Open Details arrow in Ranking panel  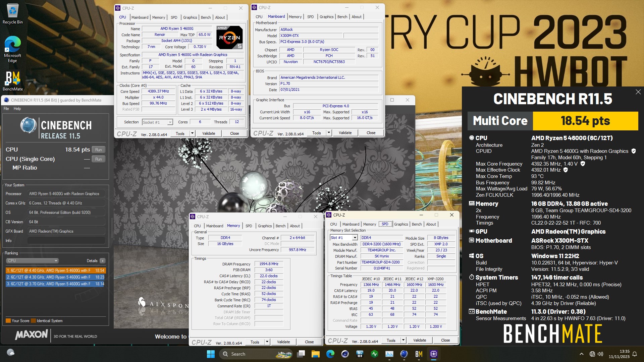tap(103, 261)
